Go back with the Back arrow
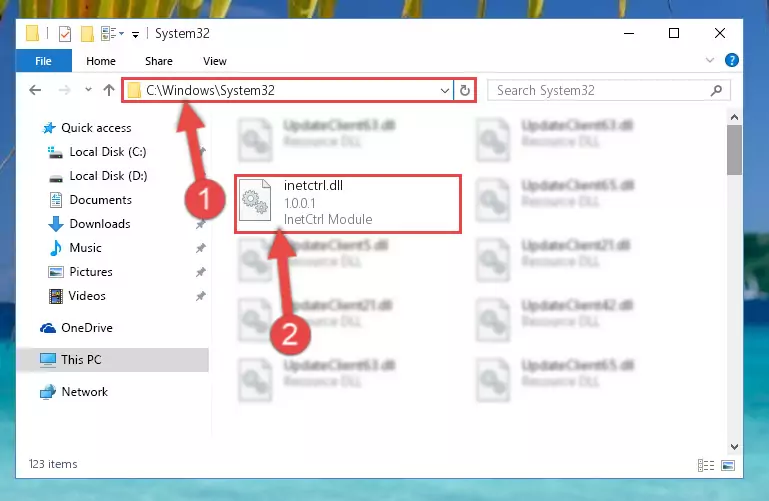Screen dimensions: 769x501 click(35, 90)
